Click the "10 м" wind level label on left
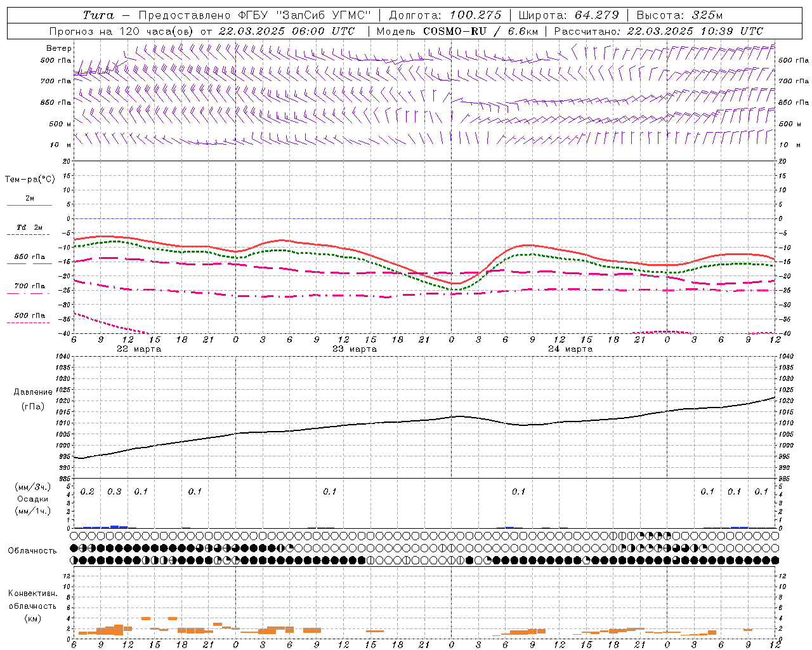This screenshot has width=812, height=650. pos(61,145)
